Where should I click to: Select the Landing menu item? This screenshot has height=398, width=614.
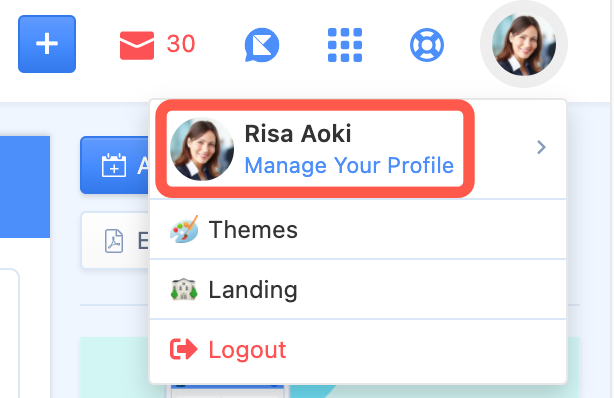pyautogui.click(x=358, y=289)
